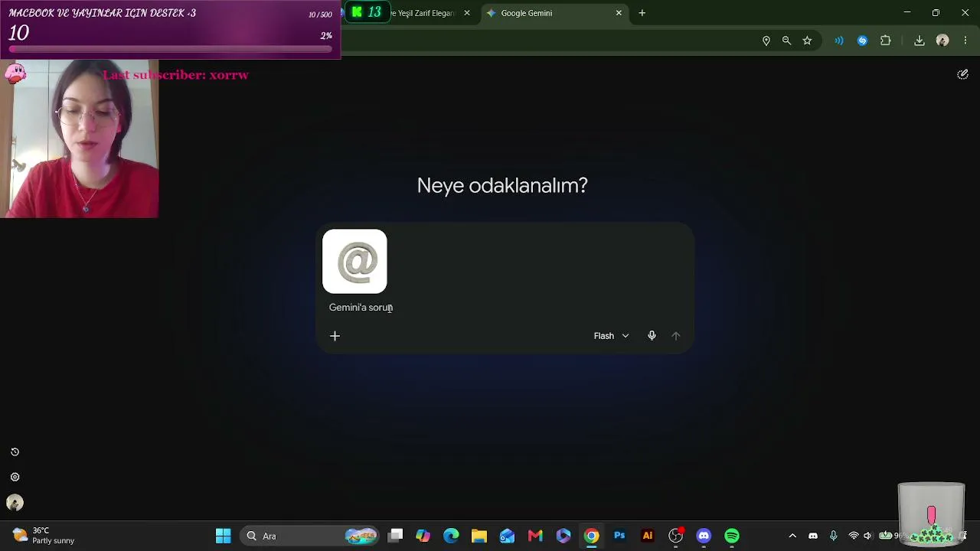980x551 pixels.
Task: Open the Flash model selector dropdown
Action: 611,336
